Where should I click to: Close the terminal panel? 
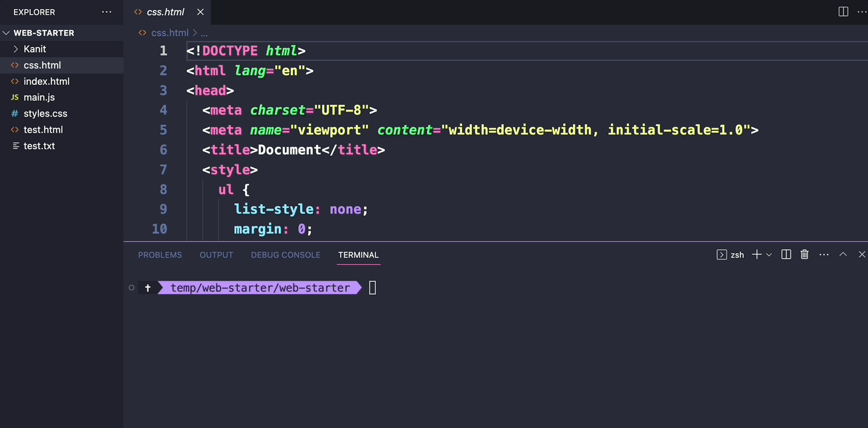pyautogui.click(x=862, y=254)
